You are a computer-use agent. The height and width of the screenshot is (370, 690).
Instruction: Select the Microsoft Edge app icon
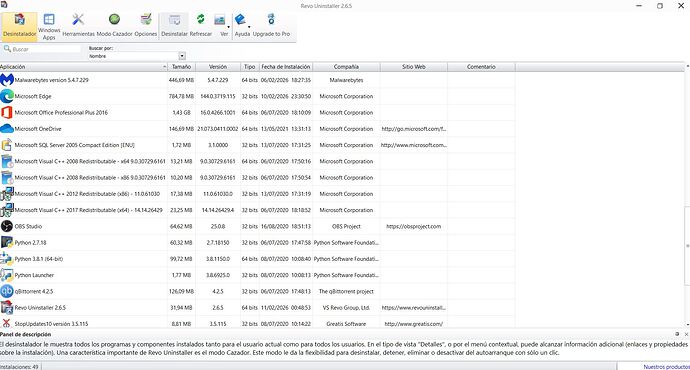coord(7,96)
